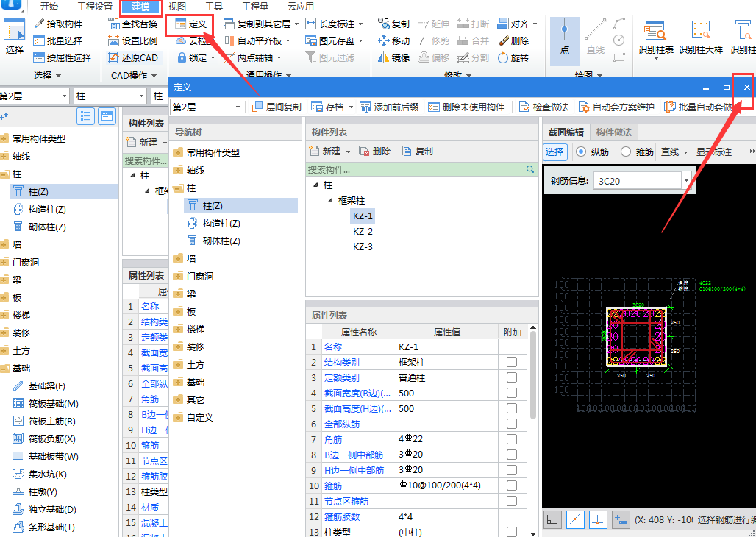Viewport: 756px width, 537px height.
Task: Click 删除 in the 构件列表 panel
Action: 374,151
